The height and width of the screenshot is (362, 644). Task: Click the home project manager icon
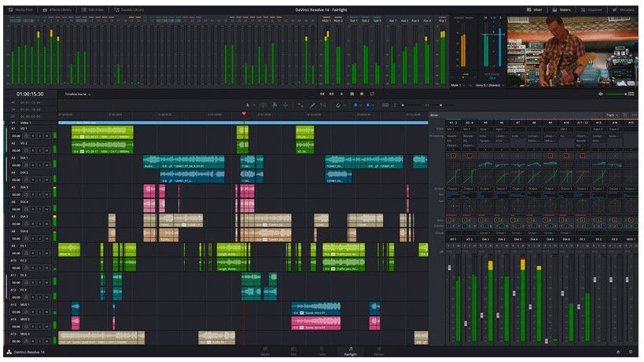point(618,352)
